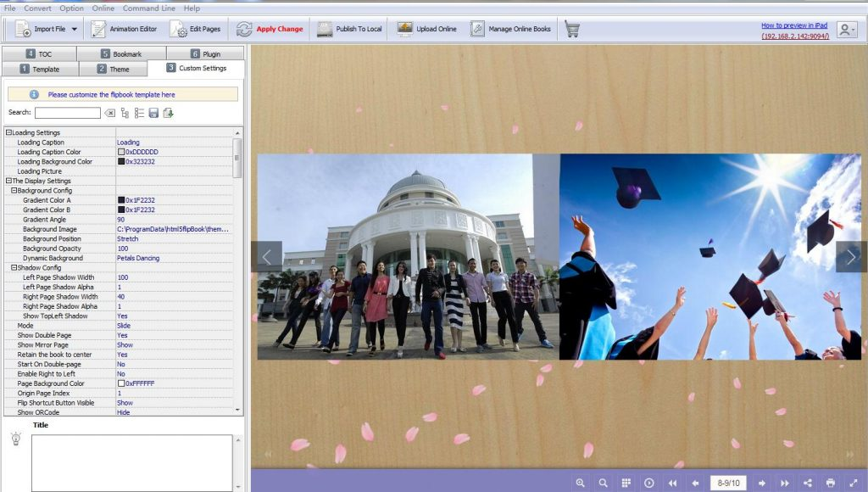Screen dimensions: 868x492
Task: Import settings file with green arrow icon
Action: point(169,113)
